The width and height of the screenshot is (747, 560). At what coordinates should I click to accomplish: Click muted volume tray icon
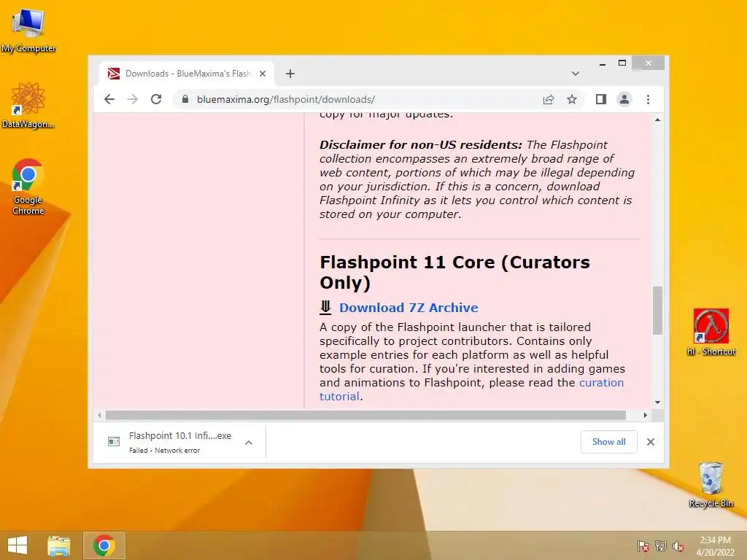click(678, 545)
